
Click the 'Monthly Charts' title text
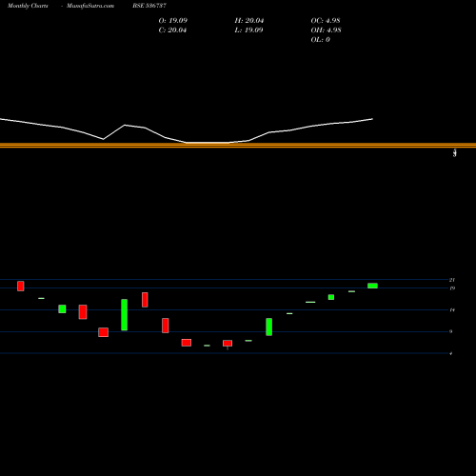28,6
